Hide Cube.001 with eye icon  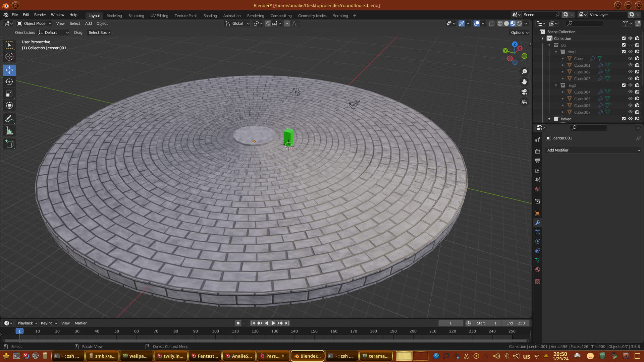630,65
